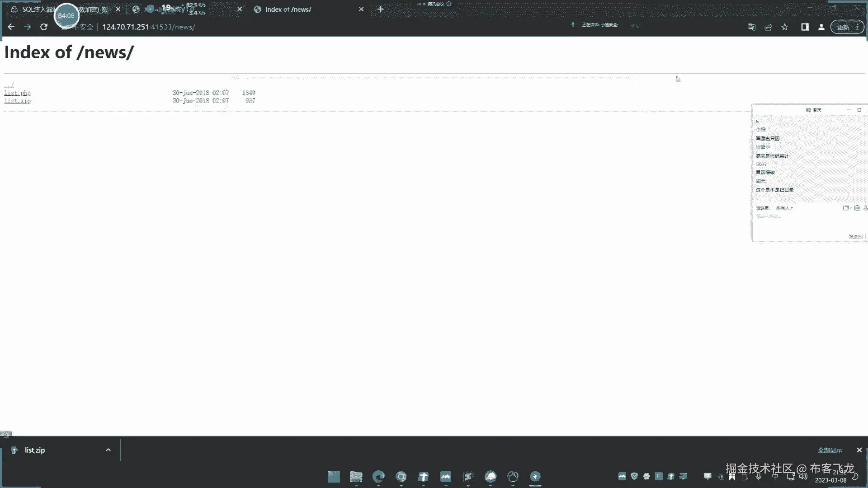Open the list.php link
The height and width of the screenshot is (488, 868).
coord(17,93)
